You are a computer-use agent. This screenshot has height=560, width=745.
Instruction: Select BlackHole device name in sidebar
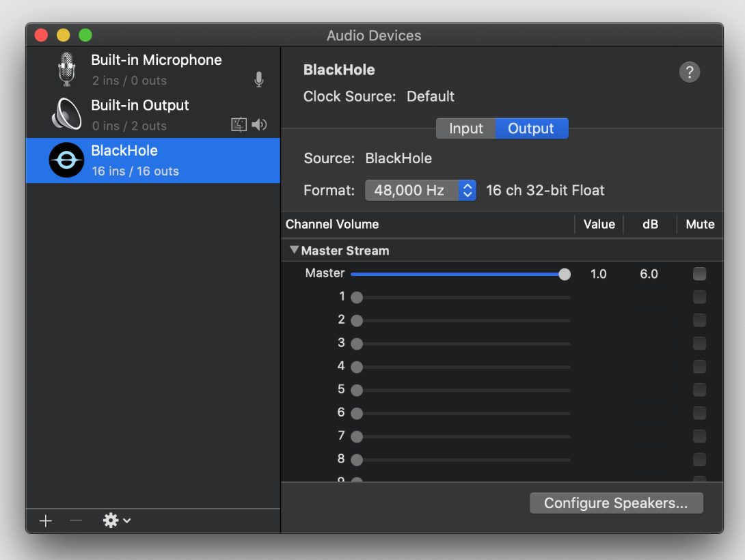pos(124,150)
